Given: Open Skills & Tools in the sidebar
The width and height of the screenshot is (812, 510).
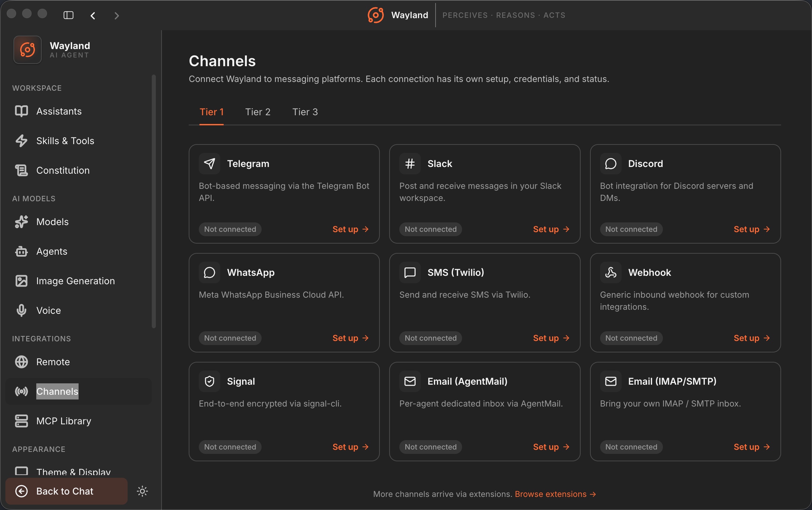Looking at the screenshot, I should (78, 141).
